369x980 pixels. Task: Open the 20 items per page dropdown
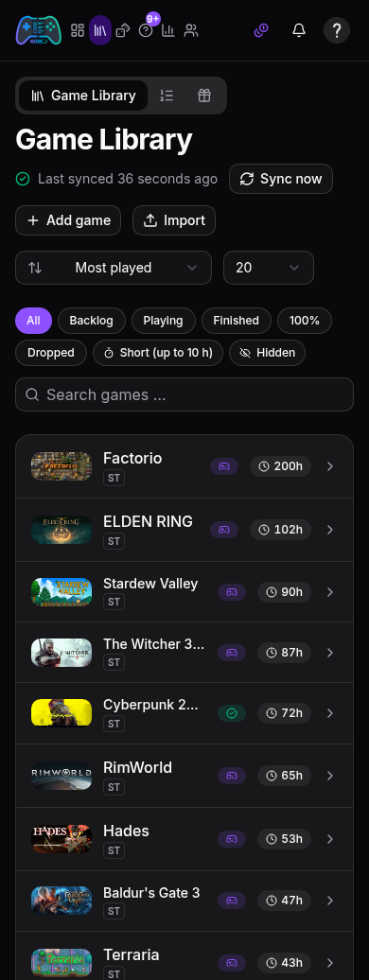[x=269, y=268]
